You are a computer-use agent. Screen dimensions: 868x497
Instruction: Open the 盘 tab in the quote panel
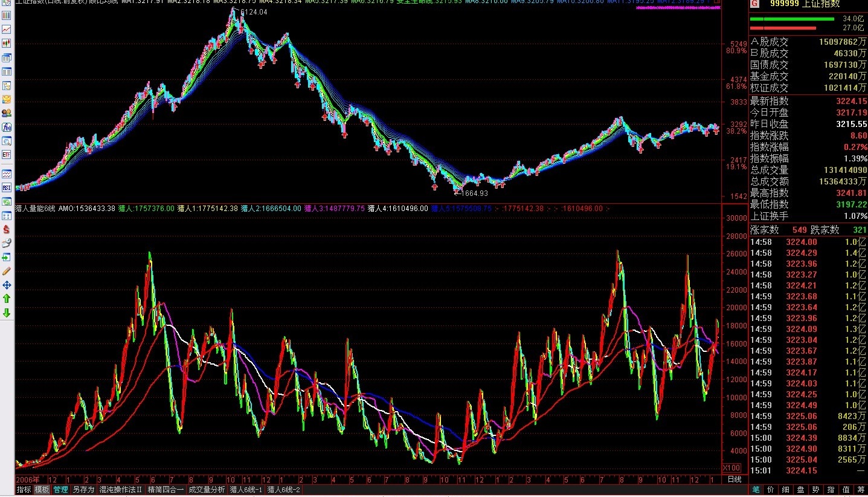coord(800,490)
